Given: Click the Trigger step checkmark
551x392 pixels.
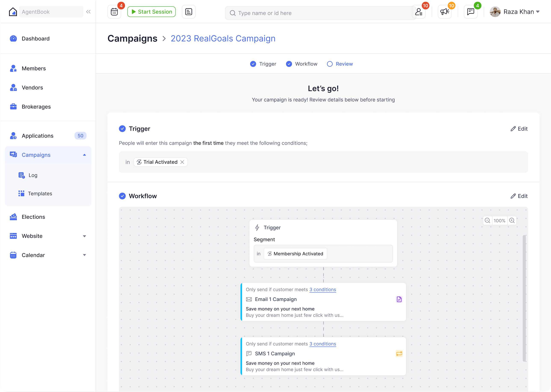Looking at the screenshot, I should pyautogui.click(x=253, y=64).
